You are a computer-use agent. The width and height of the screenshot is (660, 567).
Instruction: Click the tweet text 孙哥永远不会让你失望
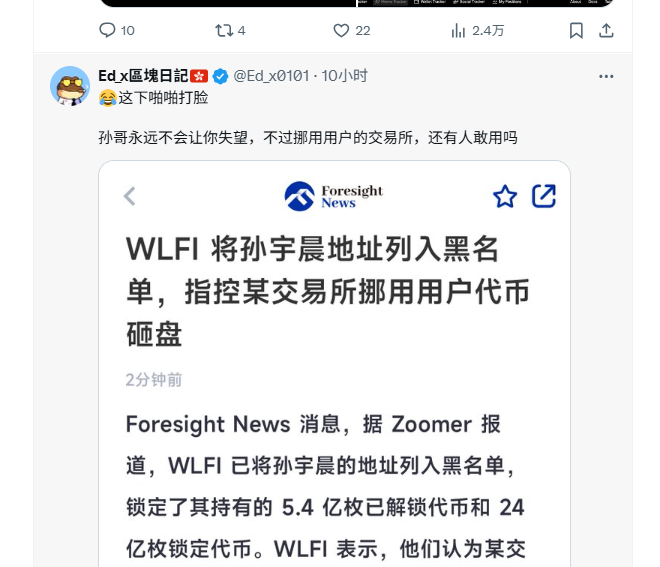(173, 138)
